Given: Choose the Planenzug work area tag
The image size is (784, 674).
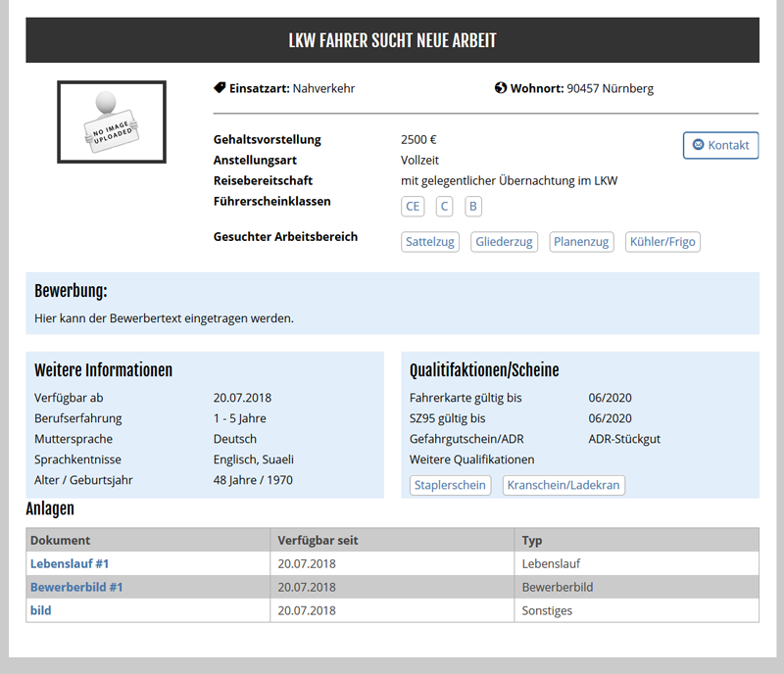Looking at the screenshot, I should point(581,242).
